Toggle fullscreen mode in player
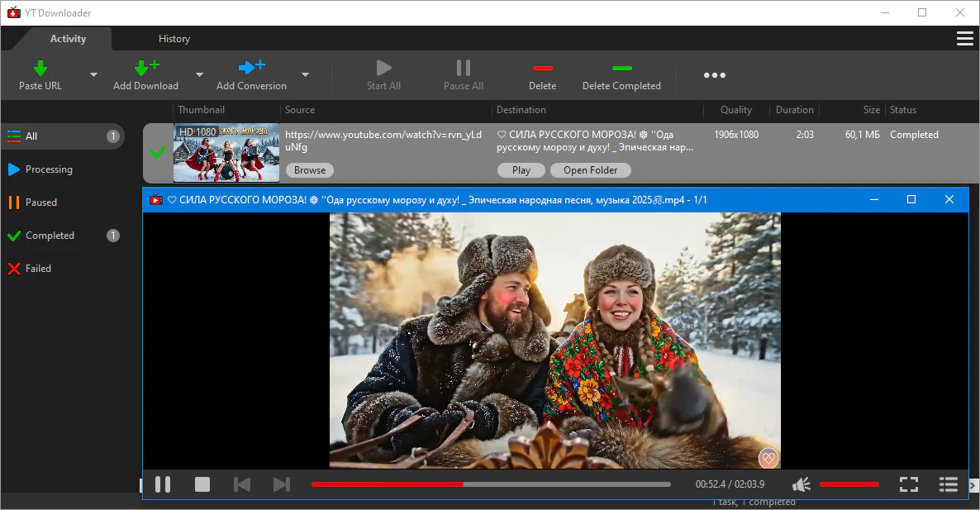The width and height of the screenshot is (980, 510). (908, 484)
